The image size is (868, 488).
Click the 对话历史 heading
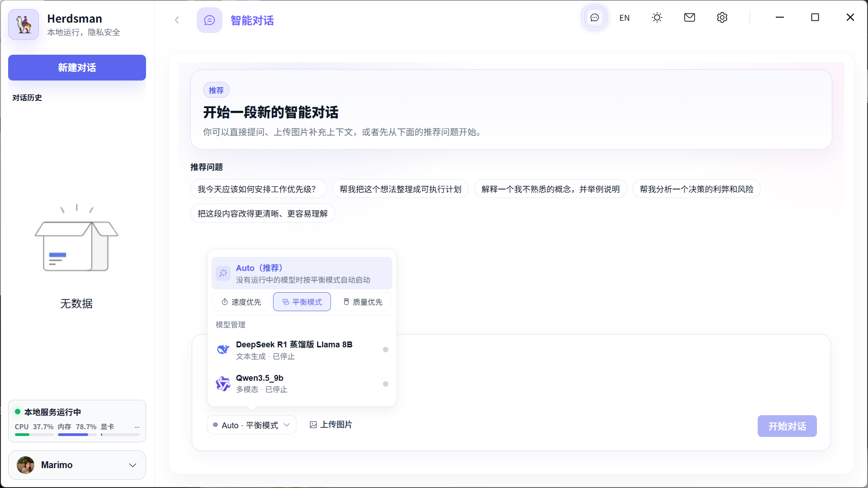(x=27, y=98)
